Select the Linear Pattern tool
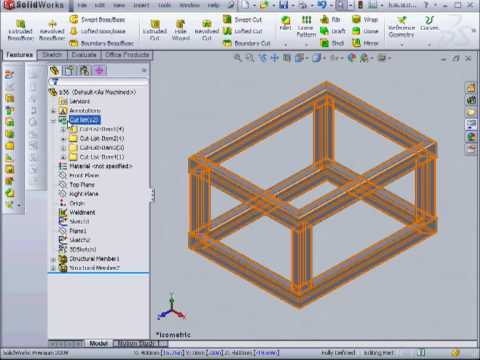This screenshot has height=360, width=480. [306, 26]
